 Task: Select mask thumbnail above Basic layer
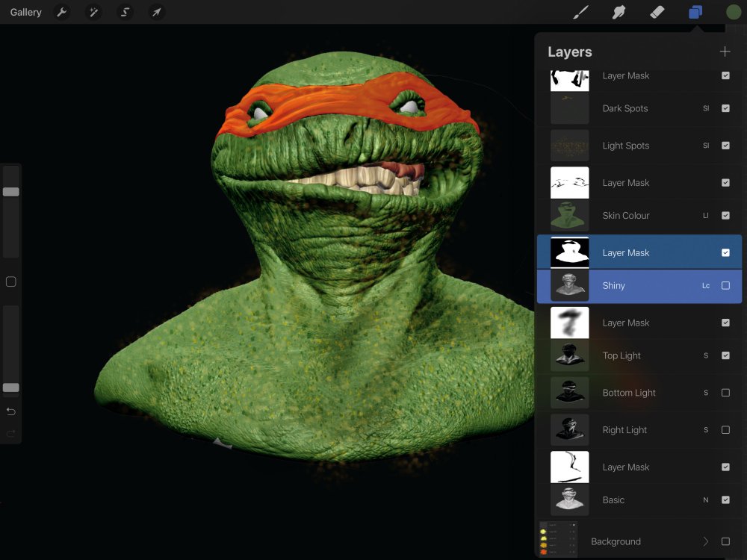570,467
